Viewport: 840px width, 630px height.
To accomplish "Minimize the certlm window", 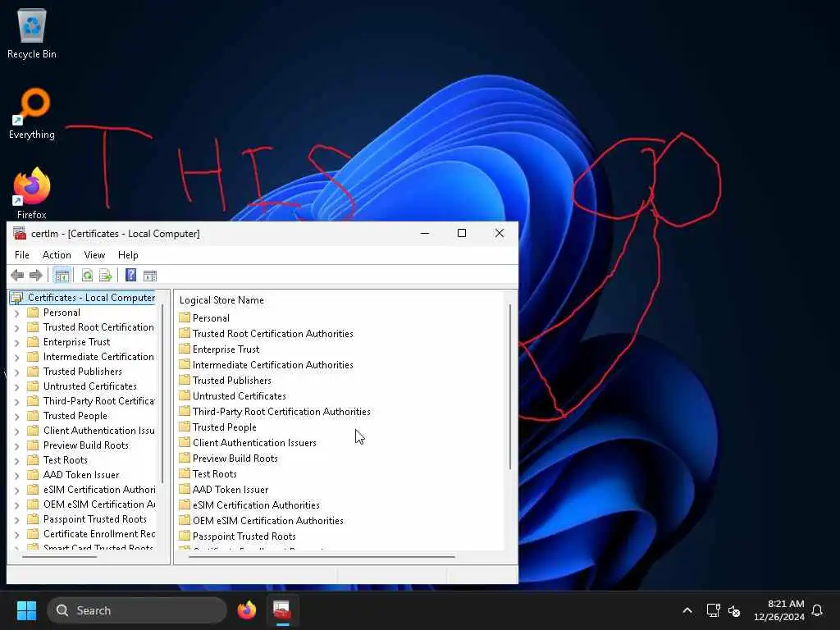I will coord(425,233).
